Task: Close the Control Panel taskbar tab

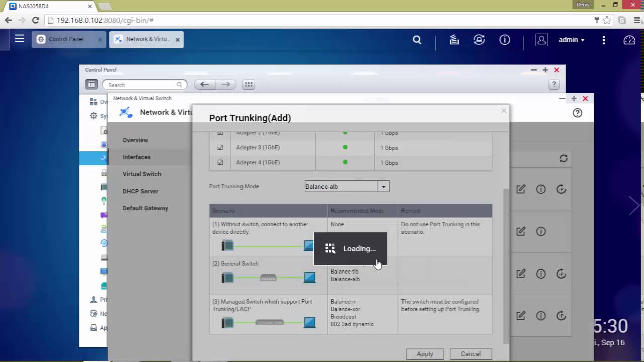Action: point(100,40)
